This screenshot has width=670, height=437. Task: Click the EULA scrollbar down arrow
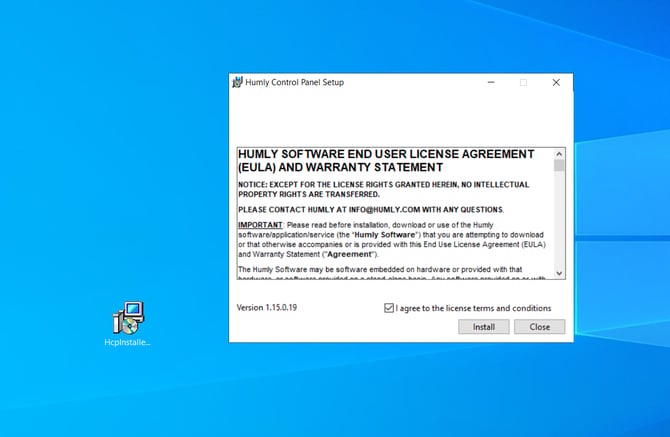point(559,273)
